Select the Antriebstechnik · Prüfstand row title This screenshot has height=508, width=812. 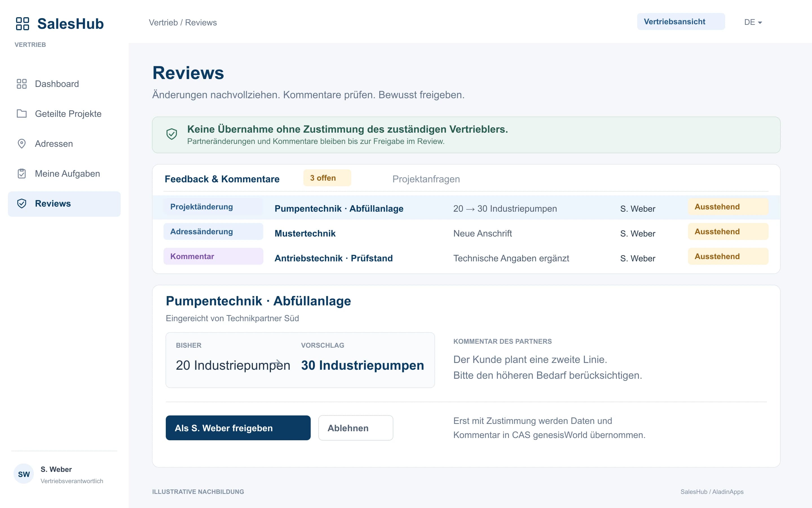click(334, 258)
